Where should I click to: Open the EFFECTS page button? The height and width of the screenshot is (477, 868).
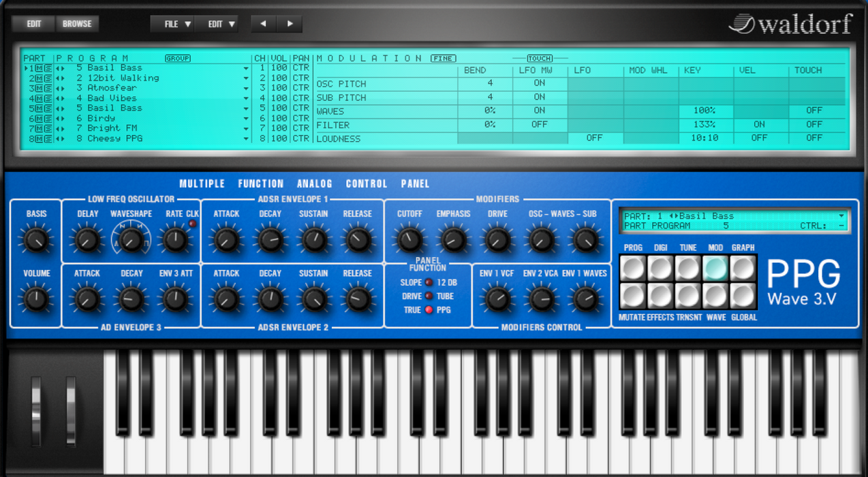(662, 296)
